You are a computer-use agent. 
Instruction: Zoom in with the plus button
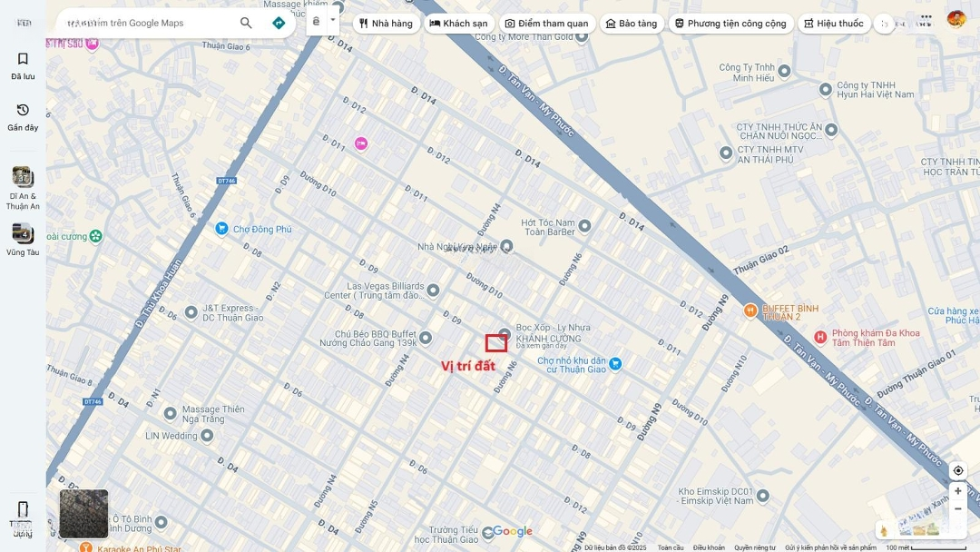[957, 491]
